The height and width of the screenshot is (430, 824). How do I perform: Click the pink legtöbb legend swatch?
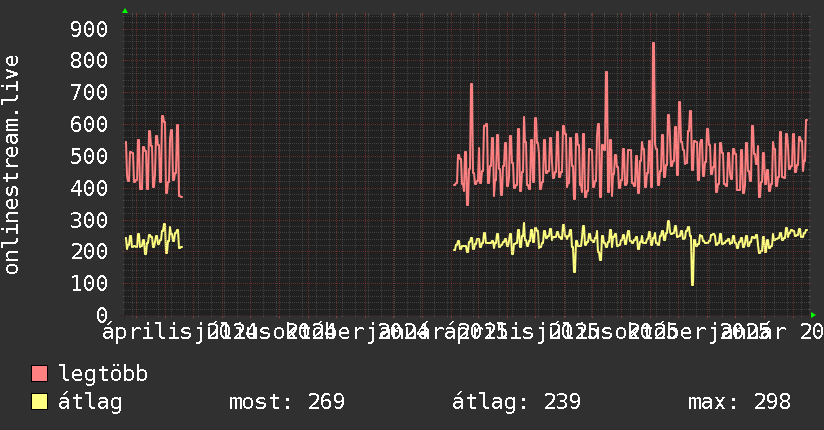[39, 374]
